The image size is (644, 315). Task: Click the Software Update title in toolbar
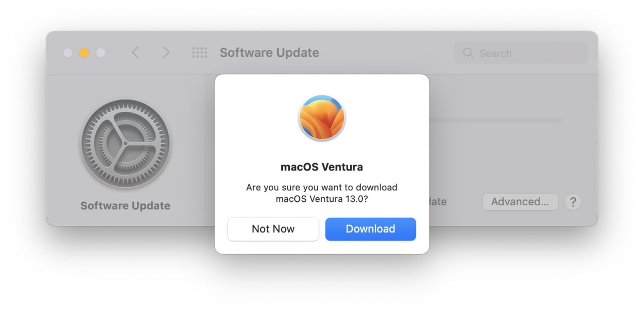pyautogui.click(x=269, y=52)
